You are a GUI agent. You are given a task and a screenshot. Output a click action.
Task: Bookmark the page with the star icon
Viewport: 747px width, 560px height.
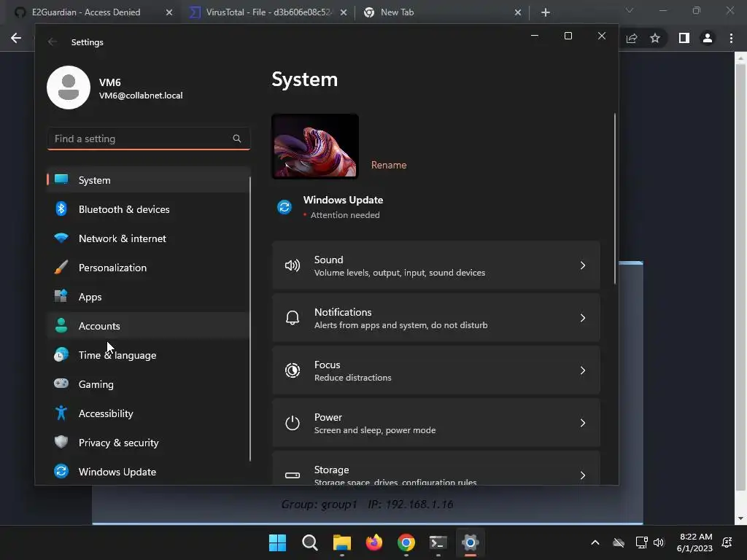(655, 38)
